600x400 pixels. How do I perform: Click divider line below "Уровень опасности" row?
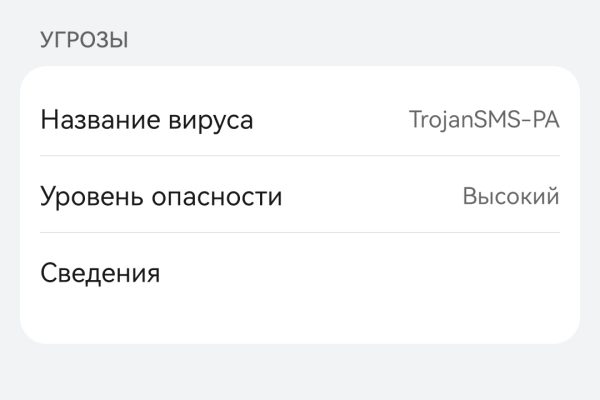pos(300,233)
